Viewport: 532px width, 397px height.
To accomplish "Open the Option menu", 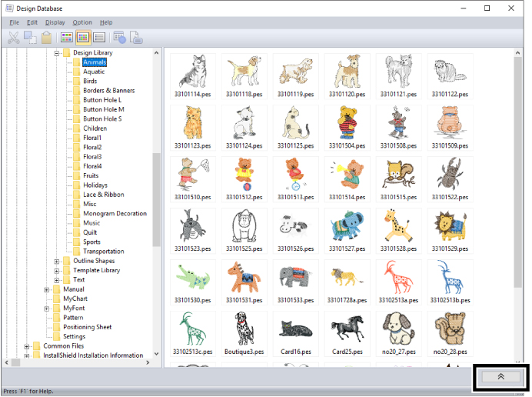I will [82, 22].
